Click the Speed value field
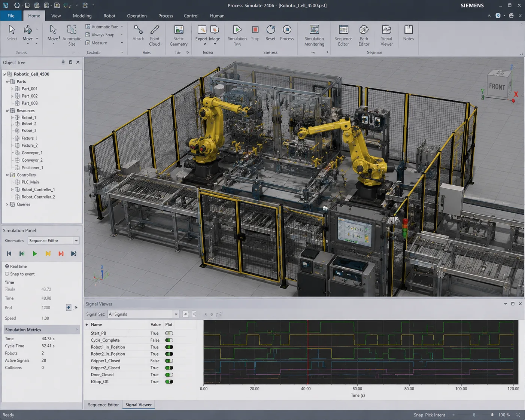The height and width of the screenshot is (420, 525). click(x=45, y=318)
